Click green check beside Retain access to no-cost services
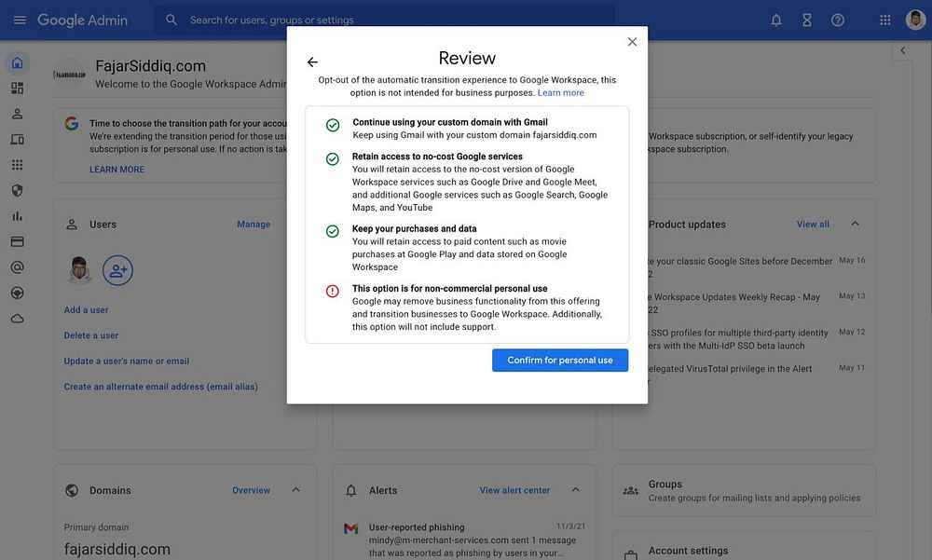932x560 pixels. tap(333, 158)
